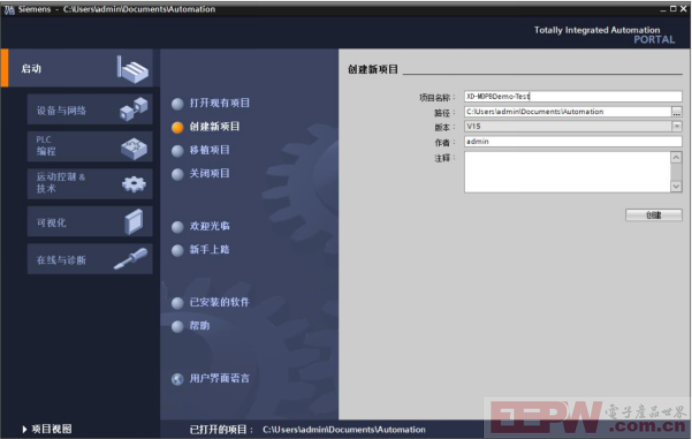Click the Online & Diagnostics screwdriver icon
Viewport: 692px width, 439px height.
131,259
